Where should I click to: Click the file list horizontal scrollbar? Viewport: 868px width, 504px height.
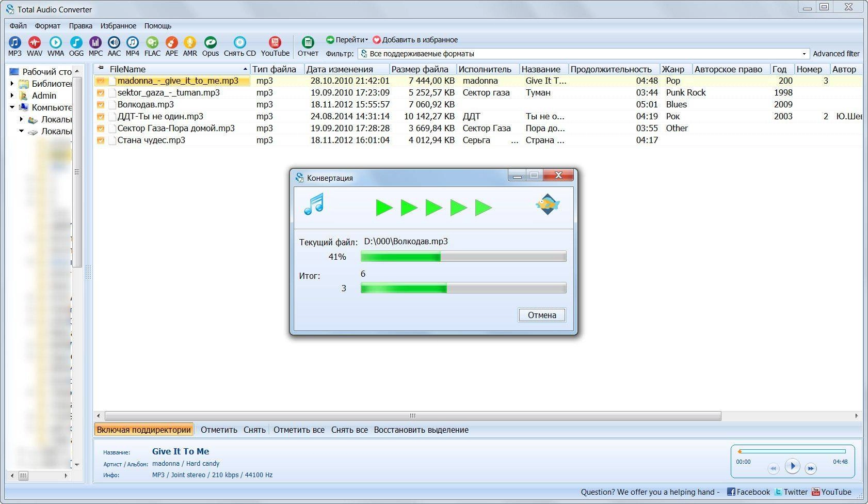[x=413, y=416]
